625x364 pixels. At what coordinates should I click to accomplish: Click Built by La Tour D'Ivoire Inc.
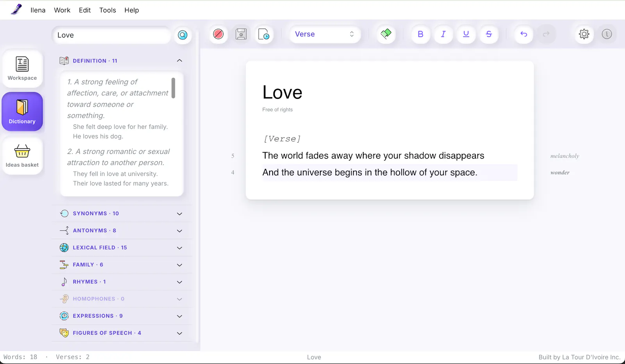coord(579,357)
